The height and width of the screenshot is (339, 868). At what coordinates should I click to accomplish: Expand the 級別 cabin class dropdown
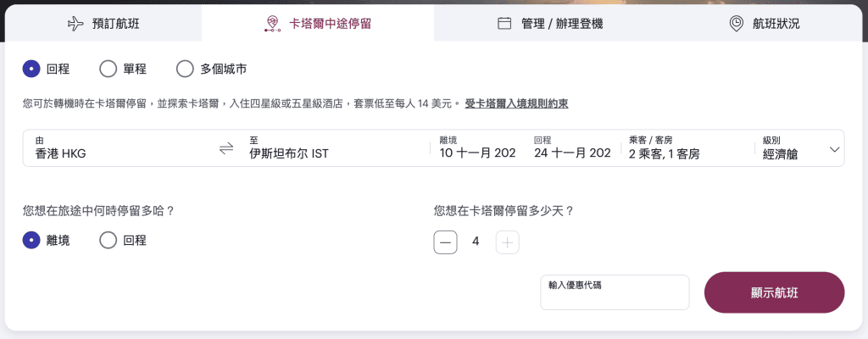click(x=800, y=148)
